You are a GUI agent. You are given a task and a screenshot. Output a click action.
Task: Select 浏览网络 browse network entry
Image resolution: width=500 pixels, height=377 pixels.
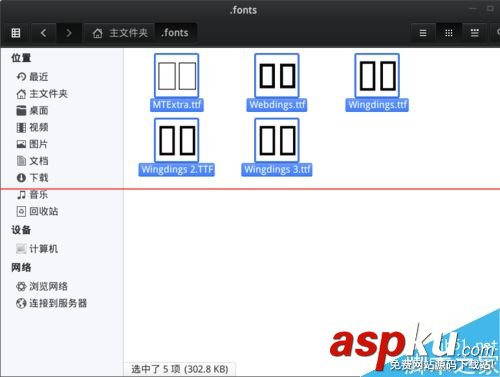tap(42, 286)
